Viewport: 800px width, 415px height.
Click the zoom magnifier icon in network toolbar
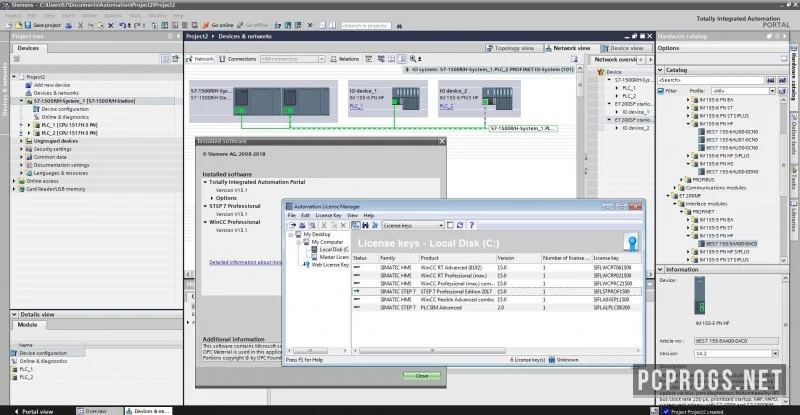tap(413, 59)
